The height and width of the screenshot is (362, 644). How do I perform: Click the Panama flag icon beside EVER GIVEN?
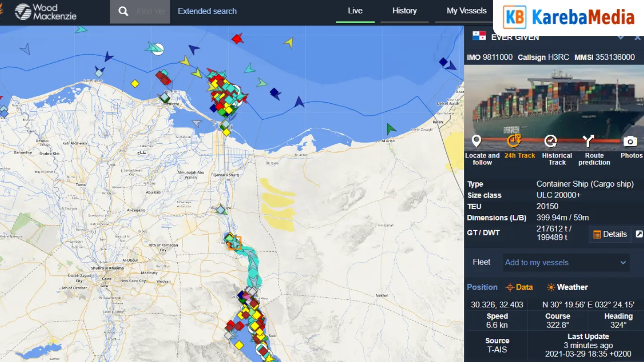[x=479, y=37]
